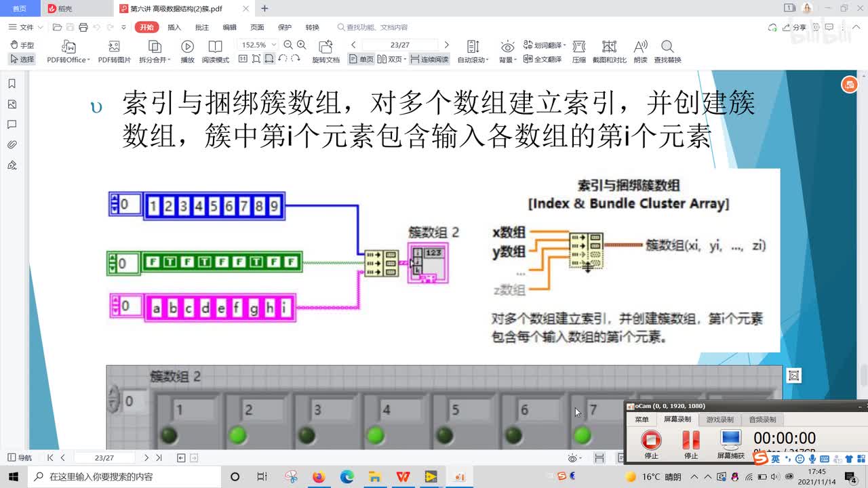Expand the zoom level 152.5% dropdown
This screenshot has height=488, width=868.
[x=274, y=45]
